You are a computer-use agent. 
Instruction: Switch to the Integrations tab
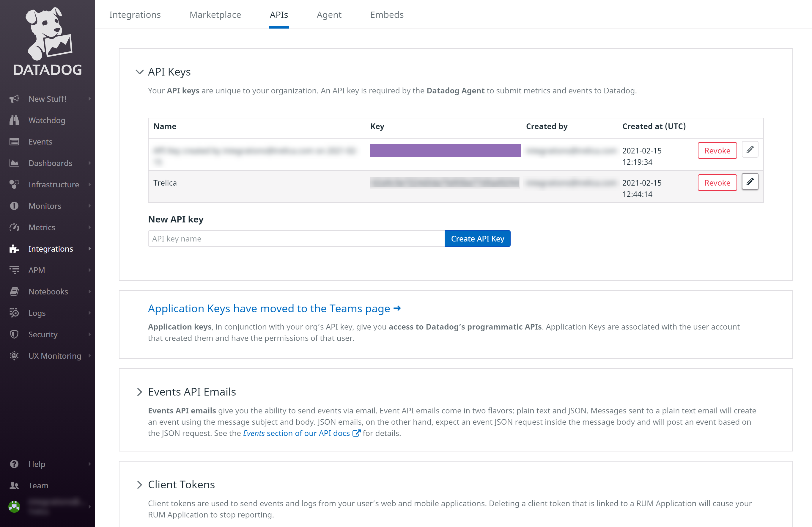click(x=135, y=15)
